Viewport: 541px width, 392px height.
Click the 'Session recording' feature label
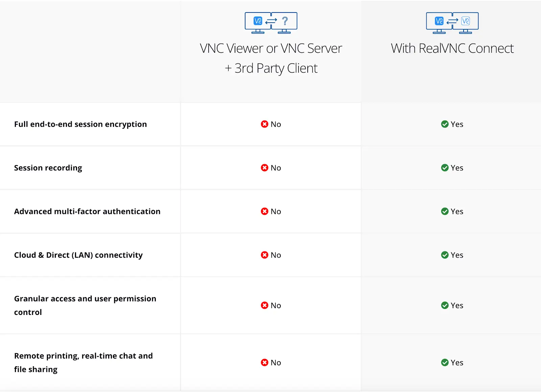tap(48, 168)
